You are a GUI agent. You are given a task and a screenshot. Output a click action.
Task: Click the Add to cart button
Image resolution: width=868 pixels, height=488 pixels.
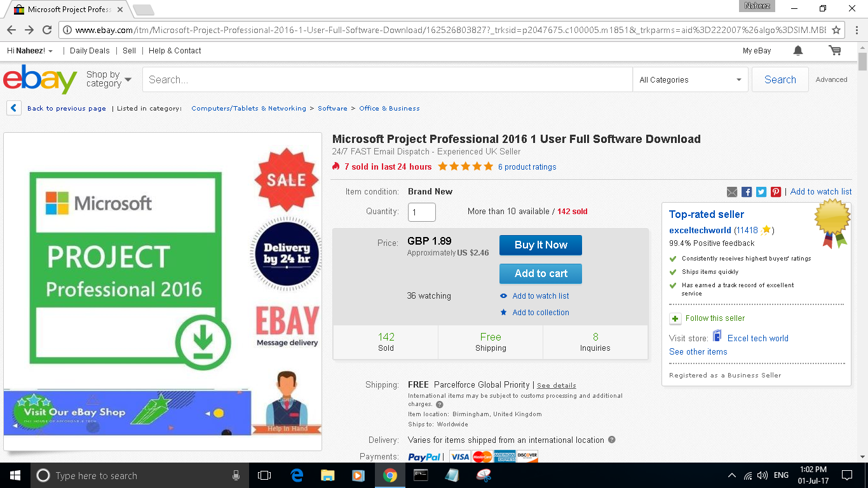point(541,274)
